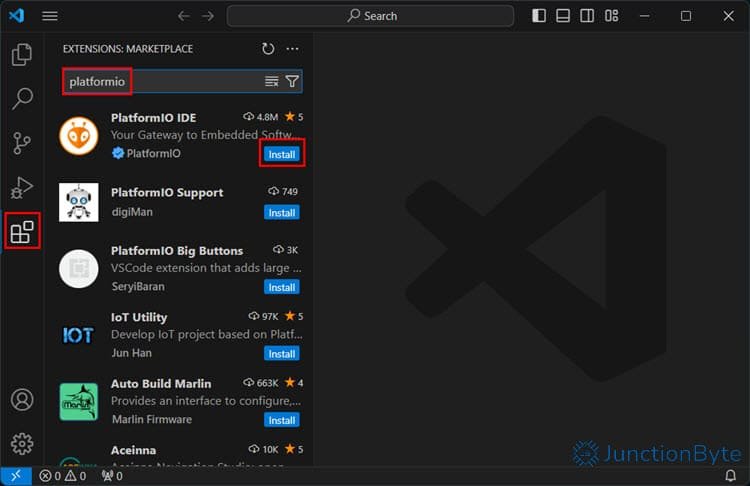
Task: Clear extensions search results icon
Action: click(x=272, y=81)
